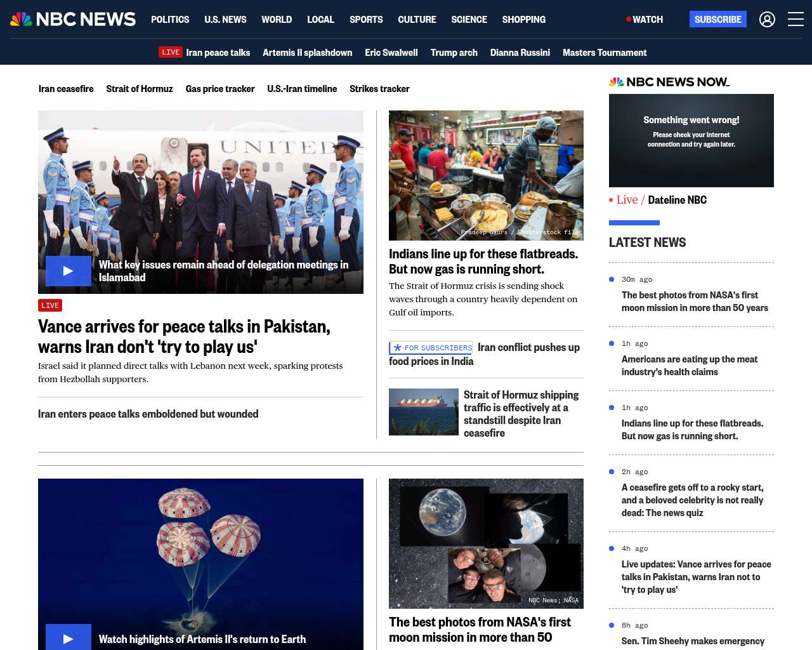Open the Masters Tournament trending link

coord(604,53)
